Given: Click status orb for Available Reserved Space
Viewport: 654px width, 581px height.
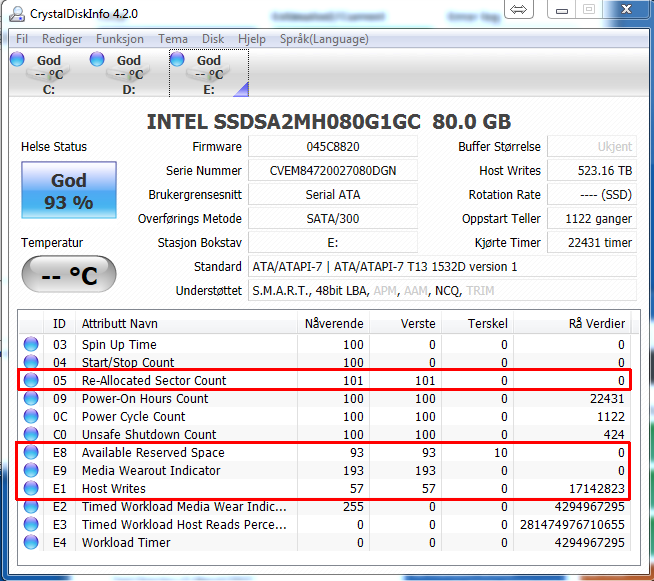Looking at the screenshot, I should (x=31, y=452).
